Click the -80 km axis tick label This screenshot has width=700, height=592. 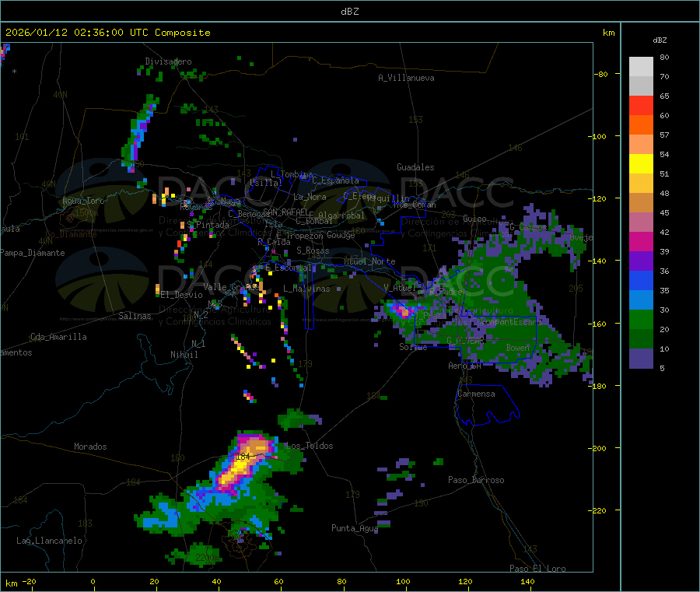(600, 74)
